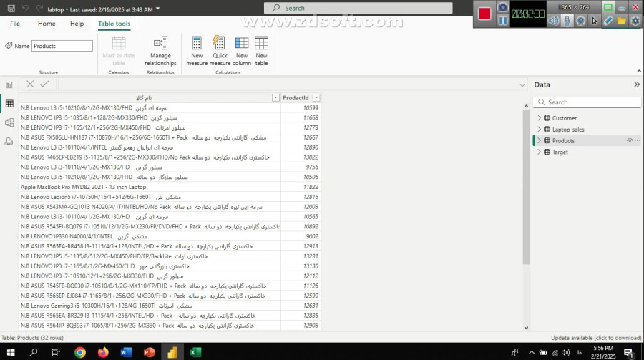Open filter dropdown for ProdactId column
644x360 pixels.
(316, 98)
